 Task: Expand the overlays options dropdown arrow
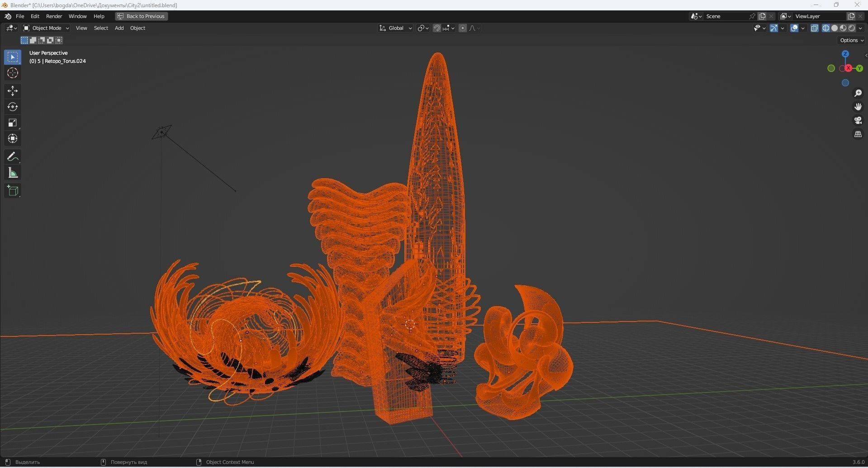(x=803, y=28)
